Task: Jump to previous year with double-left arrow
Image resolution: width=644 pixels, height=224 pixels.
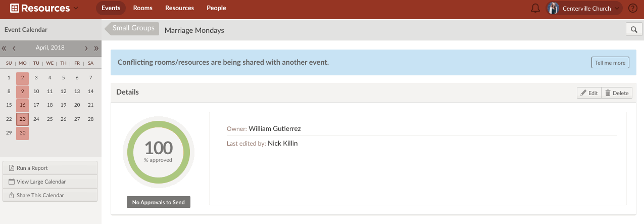Action: click(x=5, y=48)
